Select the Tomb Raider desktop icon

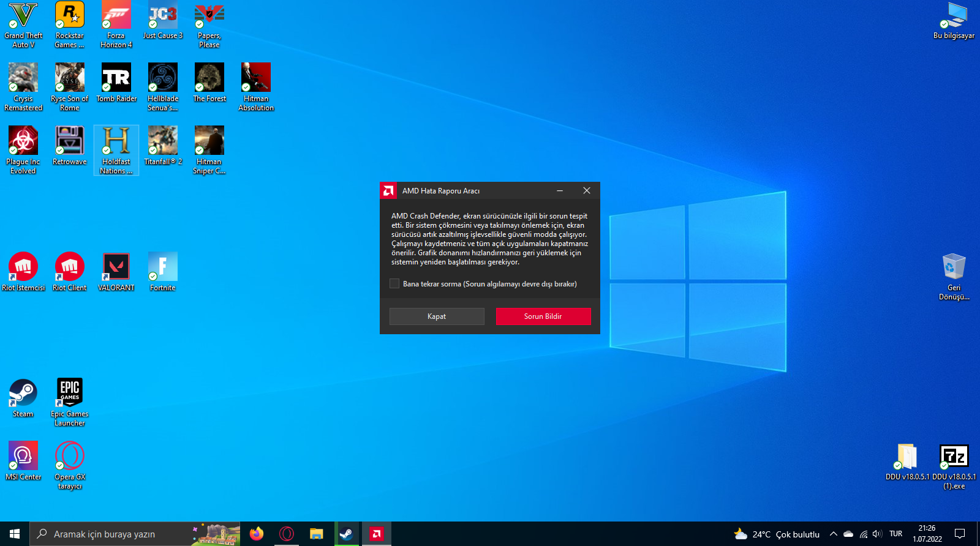pyautogui.click(x=116, y=83)
